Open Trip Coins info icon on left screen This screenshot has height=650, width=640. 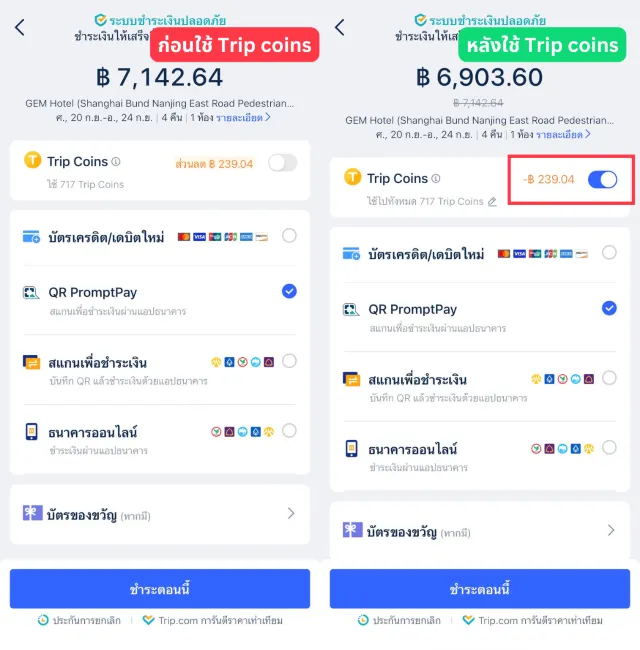pyautogui.click(x=116, y=162)
